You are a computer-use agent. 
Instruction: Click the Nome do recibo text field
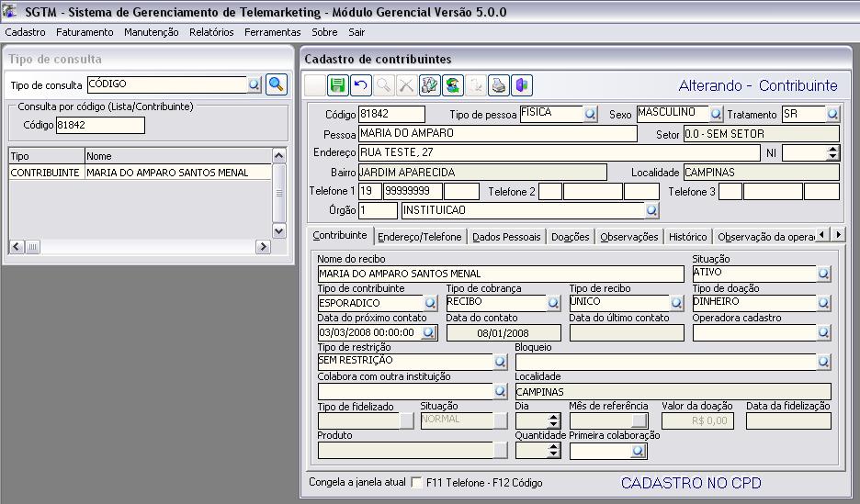click(x=501, y=274)
